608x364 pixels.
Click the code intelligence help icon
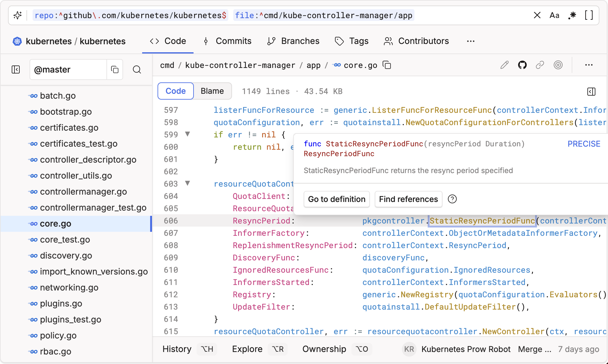tap(452, 199)
